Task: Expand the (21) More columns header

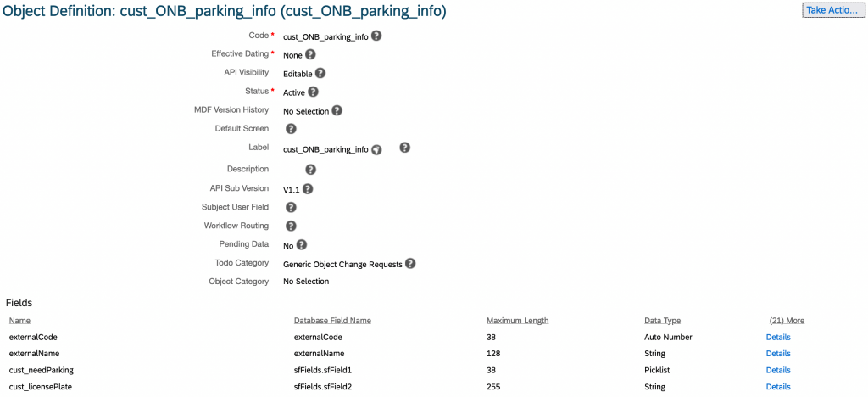Action: point(787,321)
